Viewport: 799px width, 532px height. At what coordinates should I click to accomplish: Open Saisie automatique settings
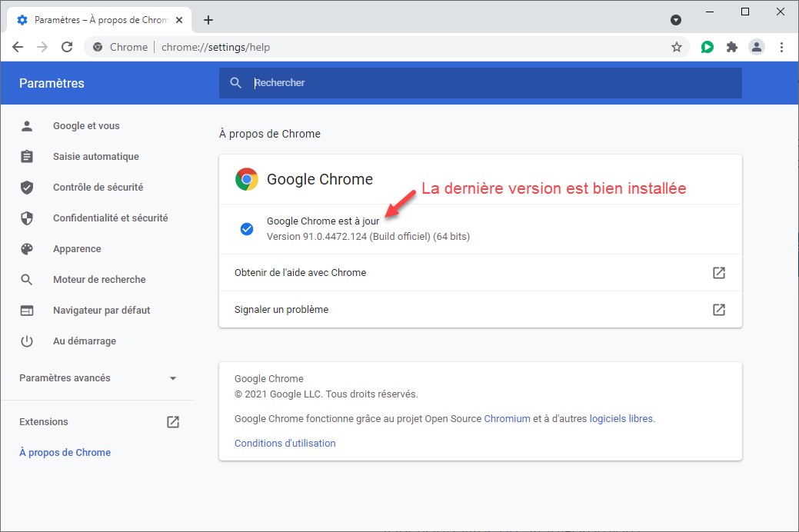coord(95,157)
